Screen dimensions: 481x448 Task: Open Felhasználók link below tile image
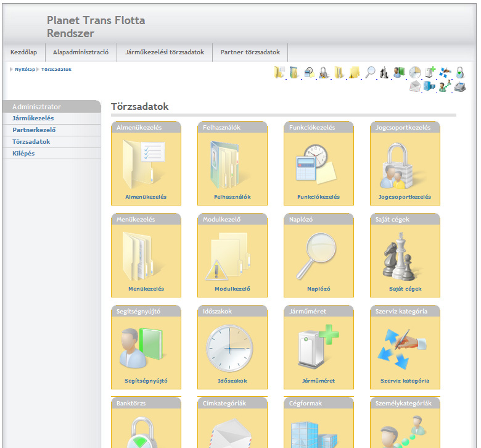[232, 197]
